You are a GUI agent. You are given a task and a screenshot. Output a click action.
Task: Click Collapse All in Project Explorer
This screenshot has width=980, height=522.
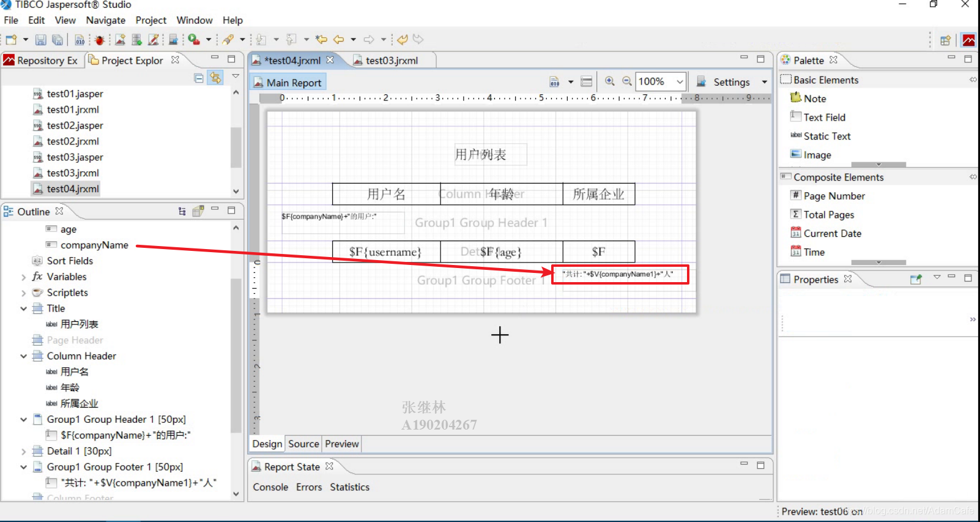199,78
